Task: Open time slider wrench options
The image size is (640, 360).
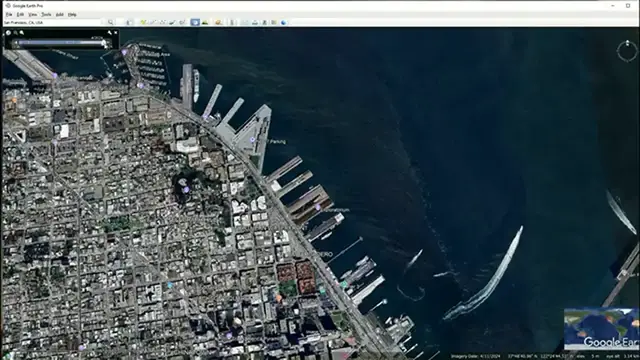Action: click(109, 33)
